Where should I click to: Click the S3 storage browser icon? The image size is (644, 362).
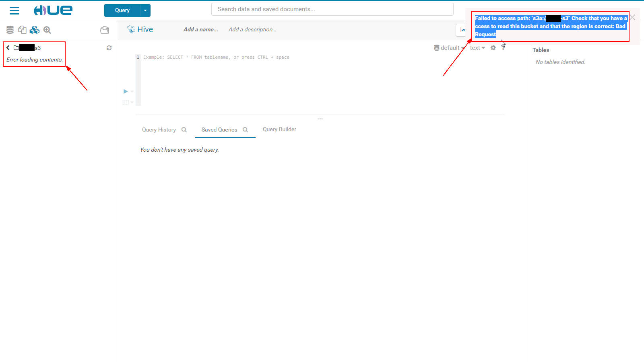[x=35, y=29]
